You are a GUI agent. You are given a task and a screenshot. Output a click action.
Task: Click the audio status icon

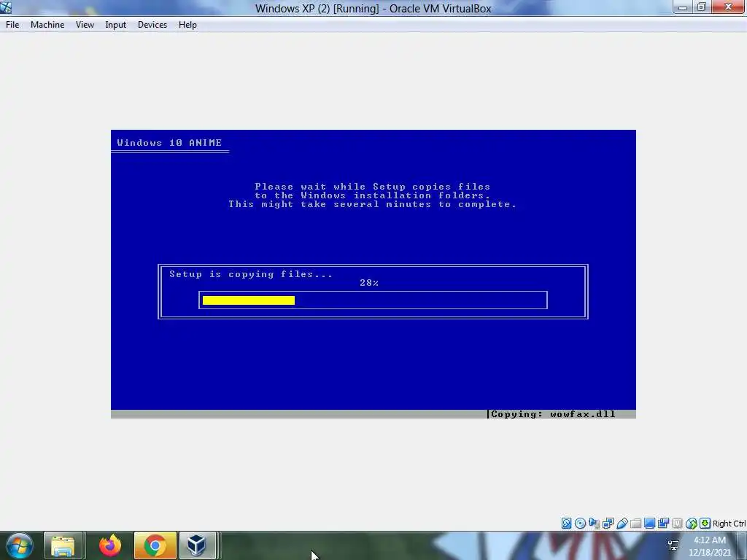point(594,524)
